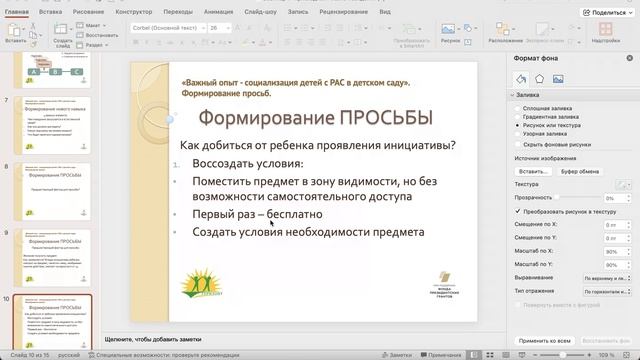Select Узорная заливка radio button
The width and height of the screenshot is (640, 360).
[x=518, y=133]
